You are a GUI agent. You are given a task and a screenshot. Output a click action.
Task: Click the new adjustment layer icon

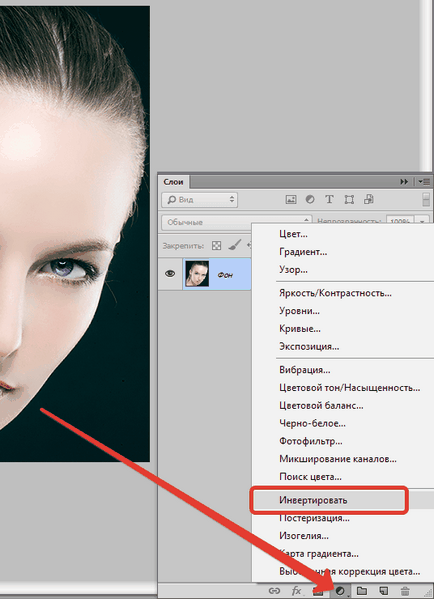(340, 591)
